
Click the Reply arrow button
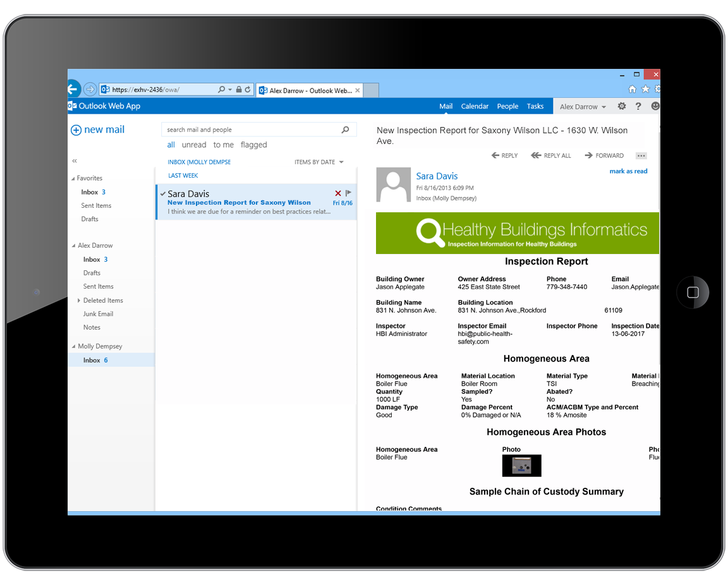[x=505, y=155]
